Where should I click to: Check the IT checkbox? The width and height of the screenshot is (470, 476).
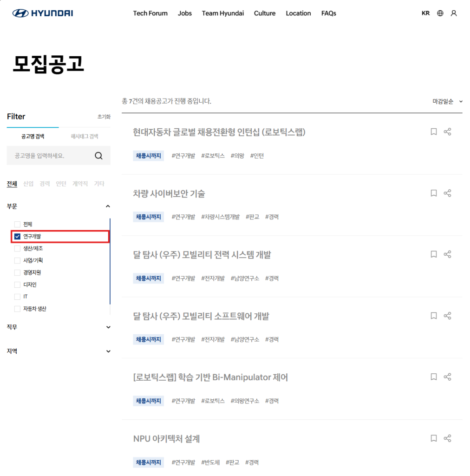17,297
